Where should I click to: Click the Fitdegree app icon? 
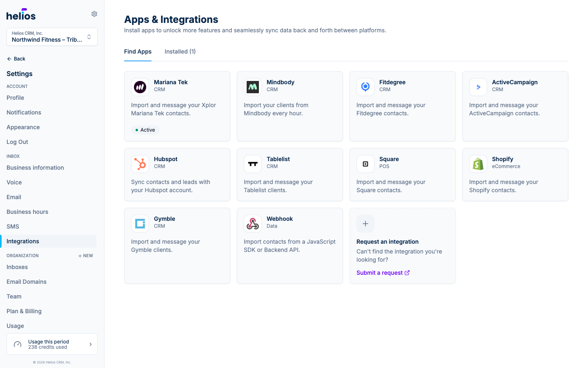coord(365,87)
